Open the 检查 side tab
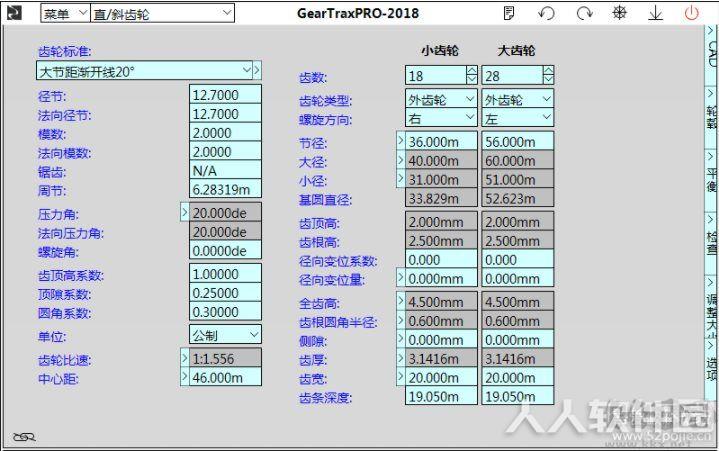This screenshot has height=451, width=719. [x=711, y=243]
